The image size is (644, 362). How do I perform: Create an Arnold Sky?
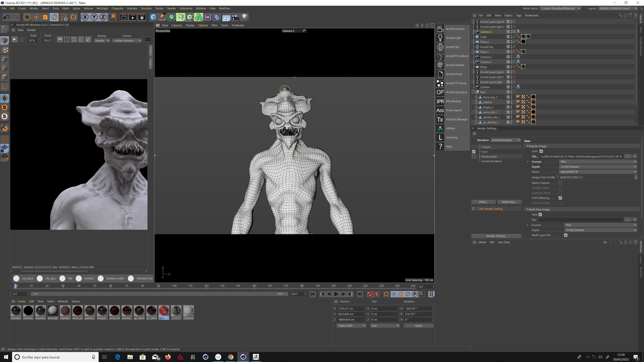pos(453,47)
